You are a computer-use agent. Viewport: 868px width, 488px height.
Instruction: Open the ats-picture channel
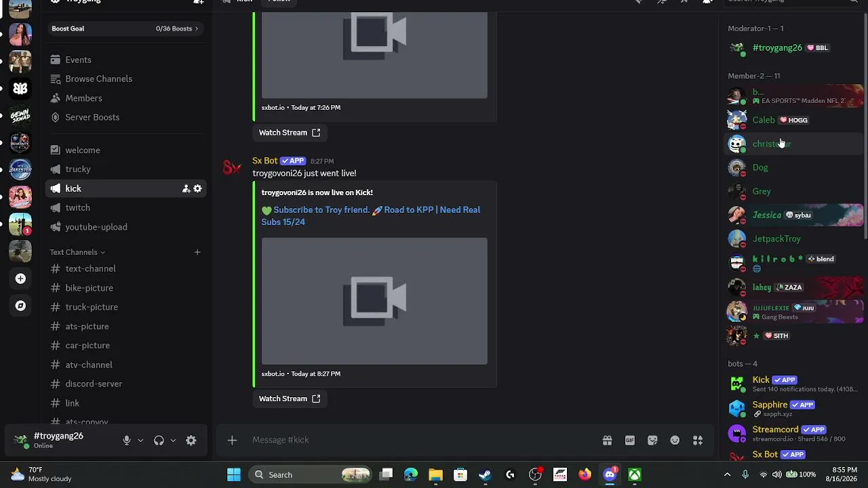(x=126, y=326)
